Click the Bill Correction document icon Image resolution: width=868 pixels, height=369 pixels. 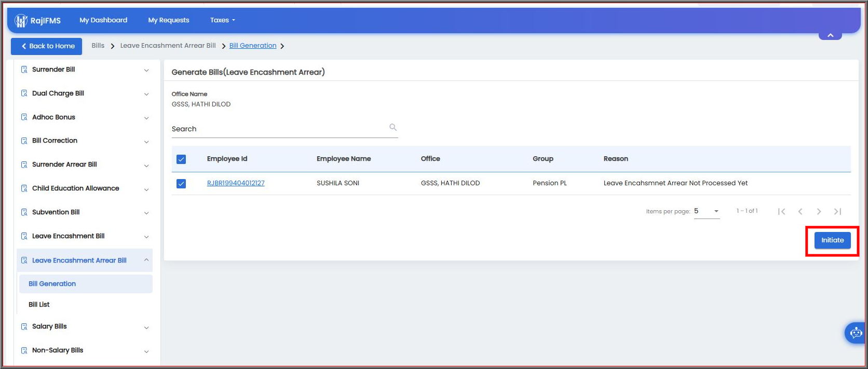(x=24, y=141)
